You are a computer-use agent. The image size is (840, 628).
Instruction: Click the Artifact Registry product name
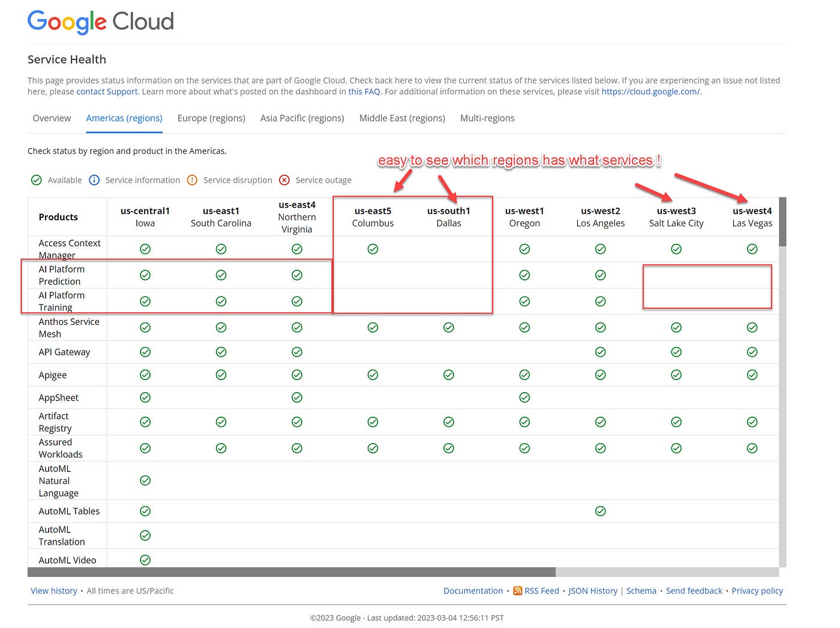tap(55, 422)
